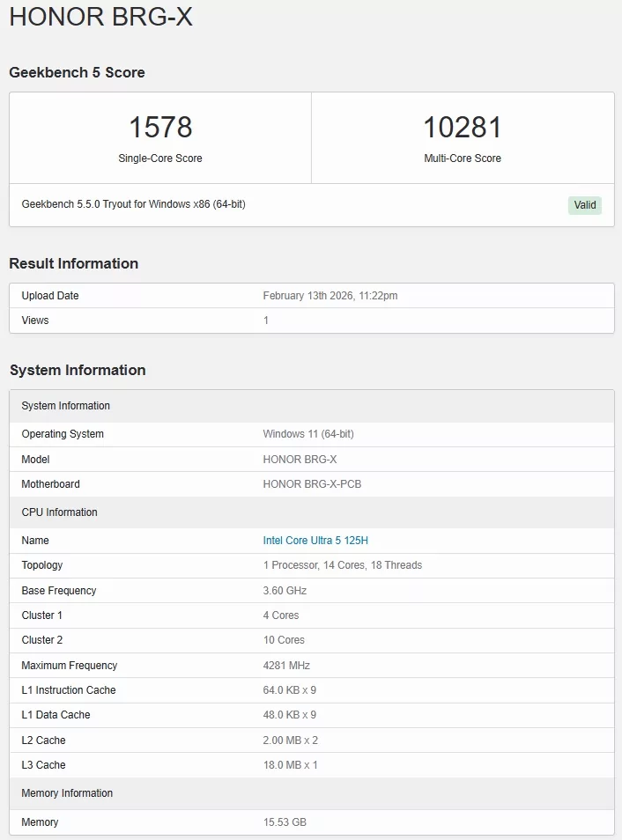Click the Base Frequency value 3.60 GHz
This screenshot has width=622, height=840.
click(x=285, y=591)
